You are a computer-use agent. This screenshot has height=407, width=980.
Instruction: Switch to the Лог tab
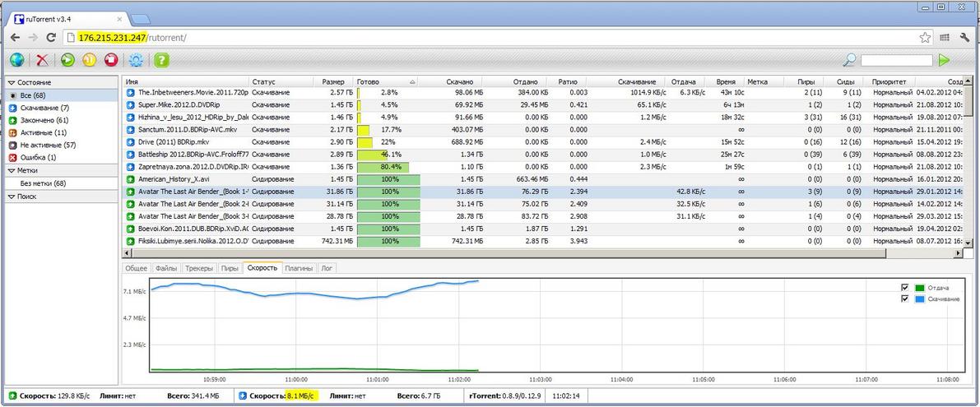326,268
